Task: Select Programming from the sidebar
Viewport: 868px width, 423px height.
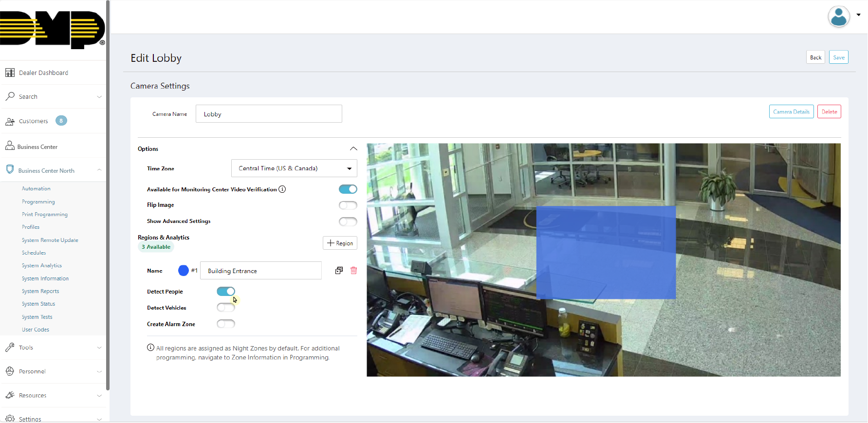Action: click(38, 202)
